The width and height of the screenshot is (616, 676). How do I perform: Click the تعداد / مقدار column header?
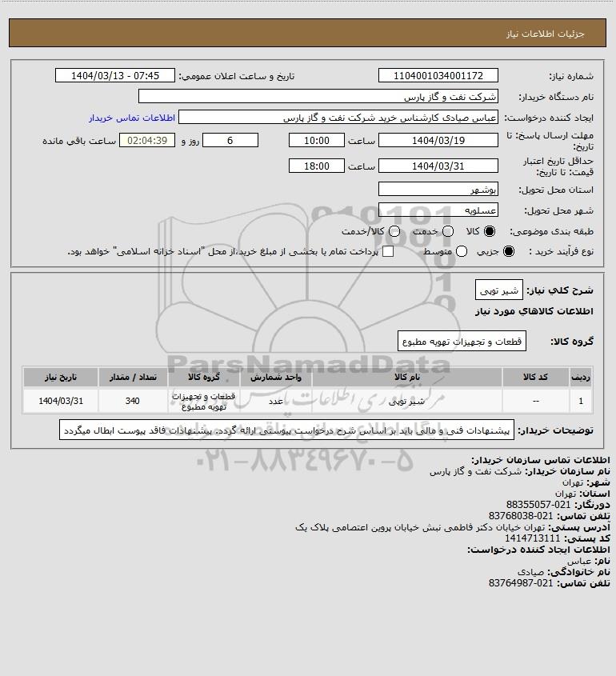coord(133,378)
